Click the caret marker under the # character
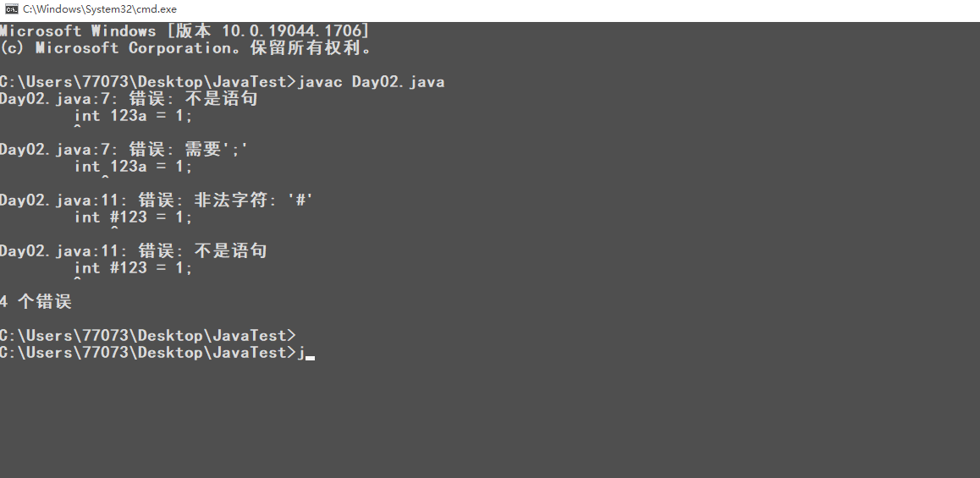980x478 pixels. coord(114,228)
